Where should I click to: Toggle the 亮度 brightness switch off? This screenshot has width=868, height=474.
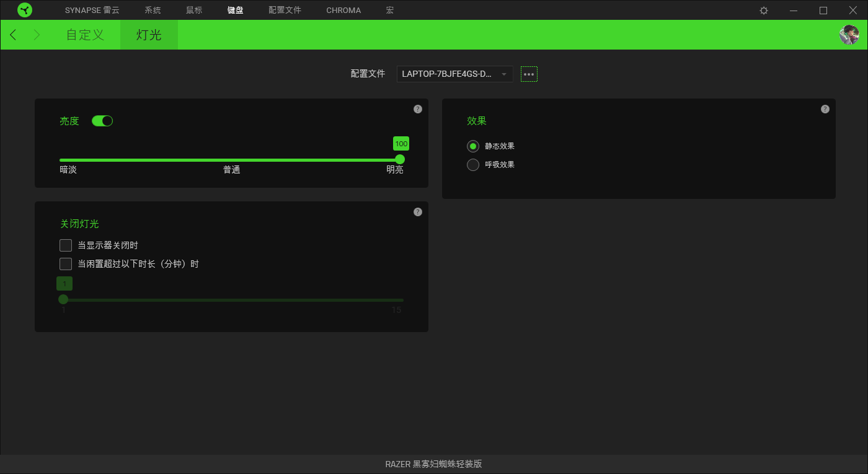coord(102,121)
